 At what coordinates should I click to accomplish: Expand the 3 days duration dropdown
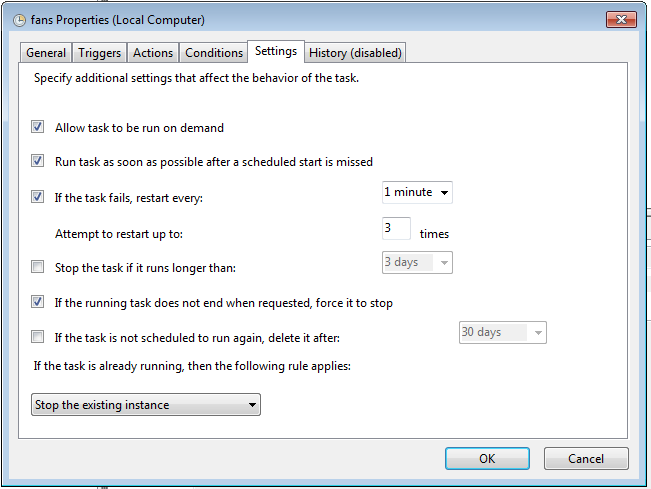click(x=417, y=263)
